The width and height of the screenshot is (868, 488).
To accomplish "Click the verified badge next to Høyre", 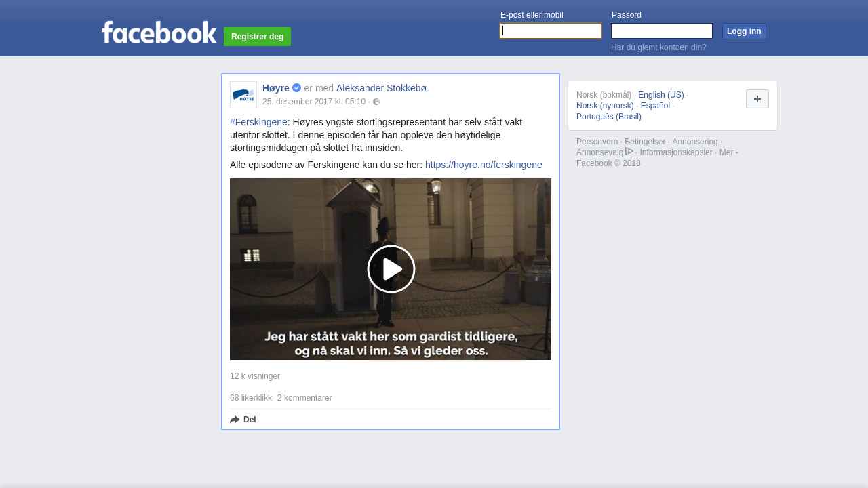I will tap(297, 88).
